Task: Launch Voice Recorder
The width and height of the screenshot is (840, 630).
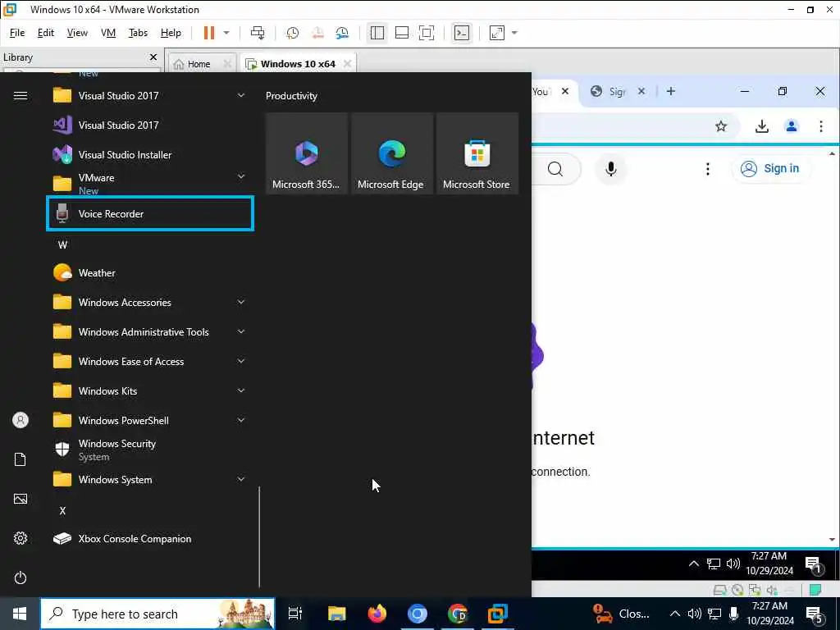Action: tap(150, 214)
